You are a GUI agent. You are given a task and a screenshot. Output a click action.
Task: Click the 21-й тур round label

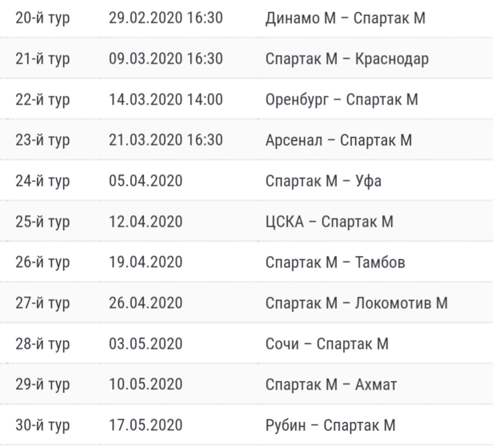coord(43,59)
